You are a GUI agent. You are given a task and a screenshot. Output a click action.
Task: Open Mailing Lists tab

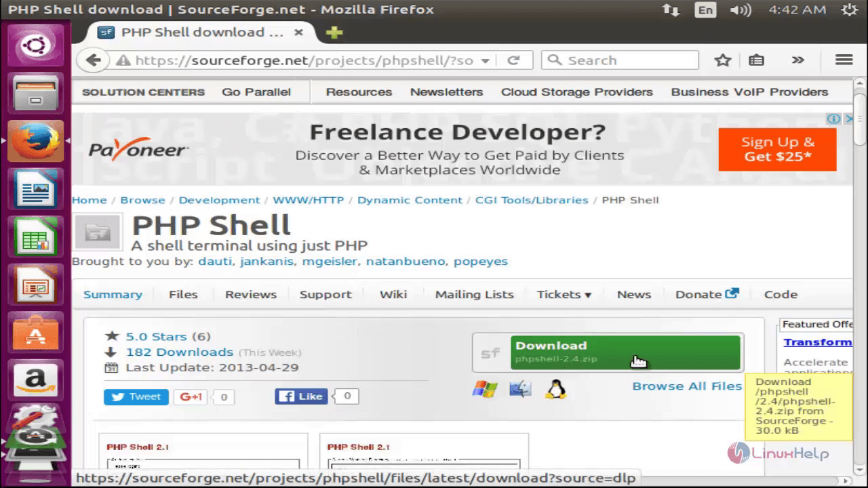(474, 294)
